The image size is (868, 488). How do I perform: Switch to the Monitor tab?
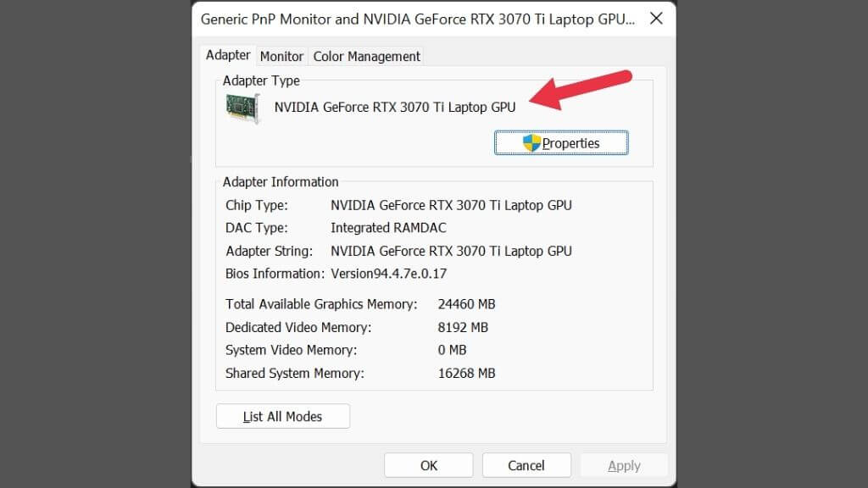[x=281, y=56]
